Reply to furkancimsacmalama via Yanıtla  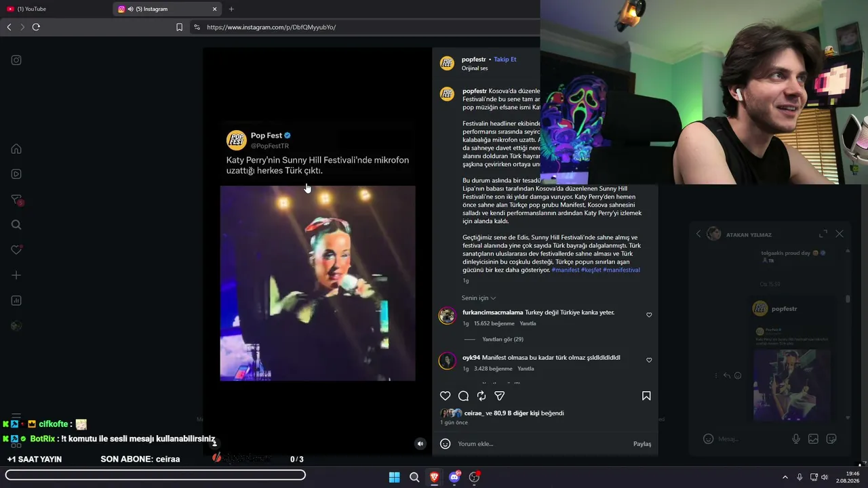point(528,324)
